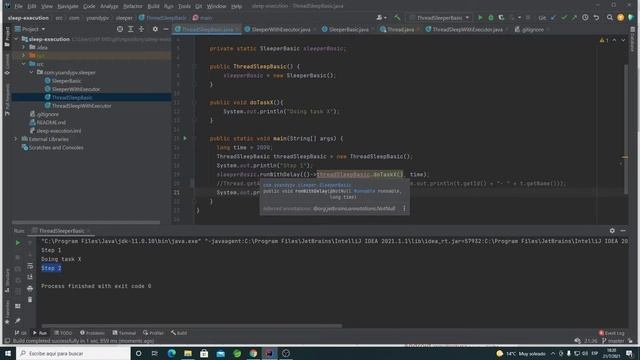Collapse the src folder
640x360 pixels.
(x=24, y=64)
